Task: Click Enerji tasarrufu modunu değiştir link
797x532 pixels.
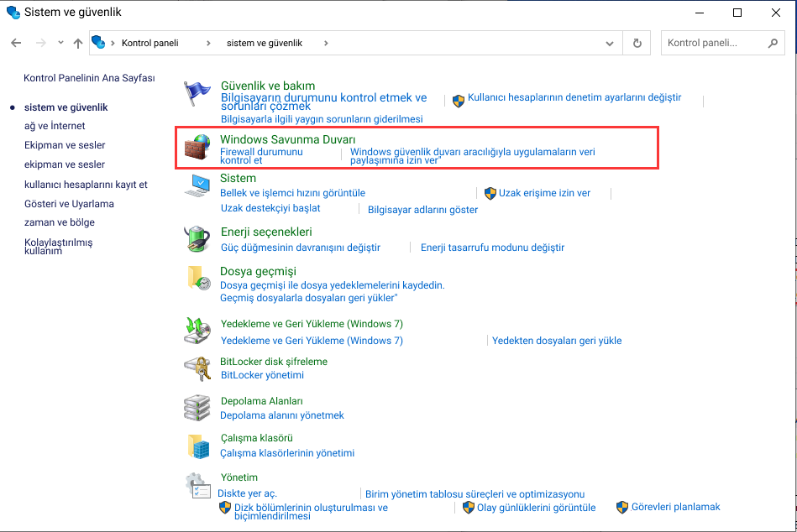Action: click(492, 248)
